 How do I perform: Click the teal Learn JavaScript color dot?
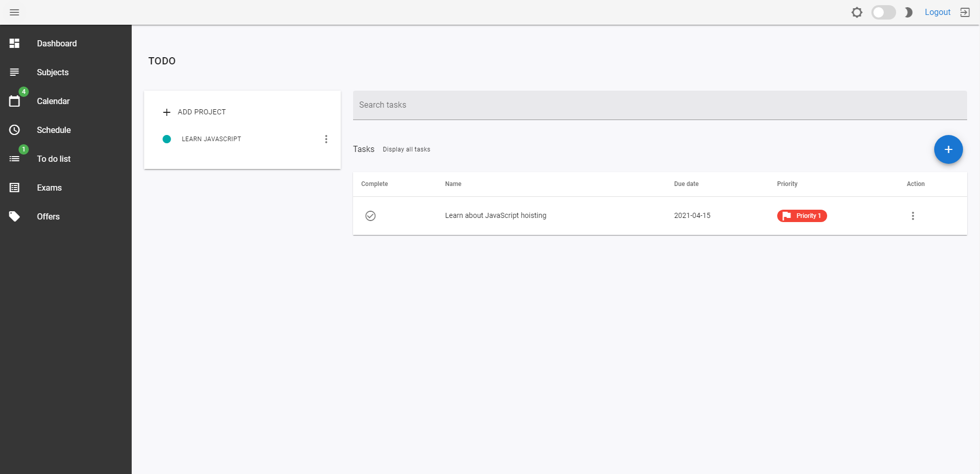coord(167,139)
